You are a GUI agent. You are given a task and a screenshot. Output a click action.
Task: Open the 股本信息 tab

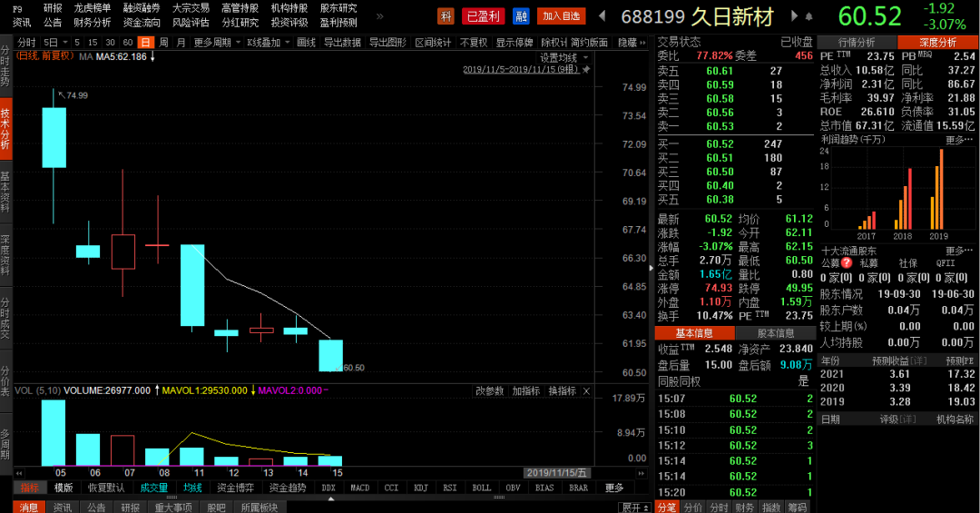(x=776, y=333)
